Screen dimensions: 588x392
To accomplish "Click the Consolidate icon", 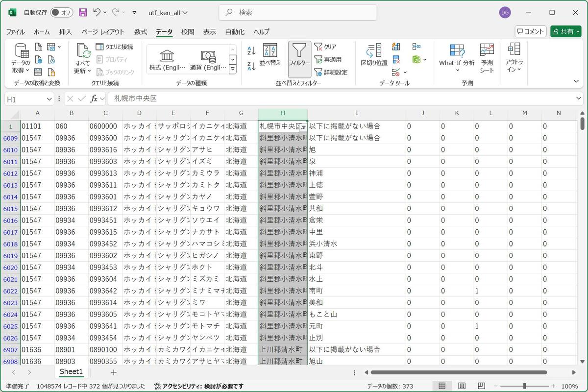I will (x=416, y=47).
